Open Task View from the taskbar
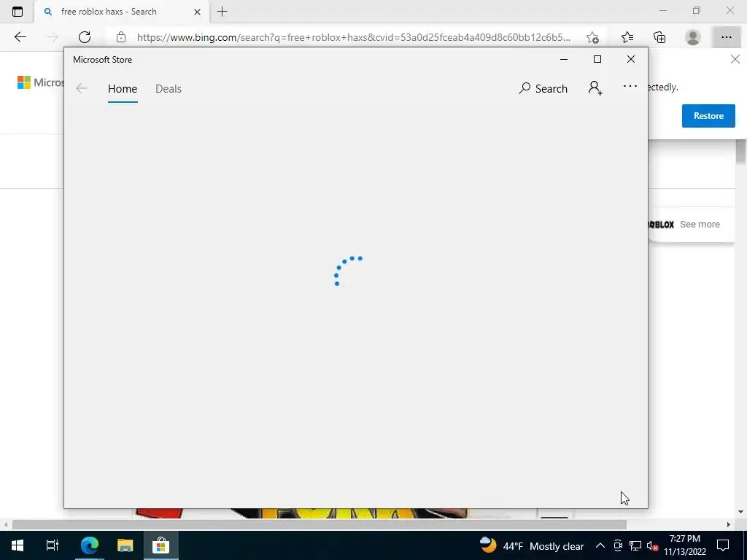This screenshot has height=560, width=747. [52, 545]
